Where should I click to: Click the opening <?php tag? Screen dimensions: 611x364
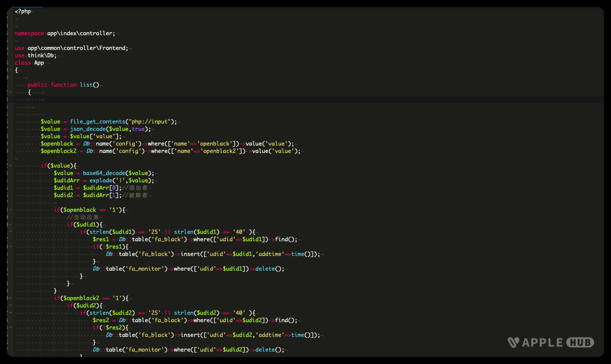[x=22, y=11]
